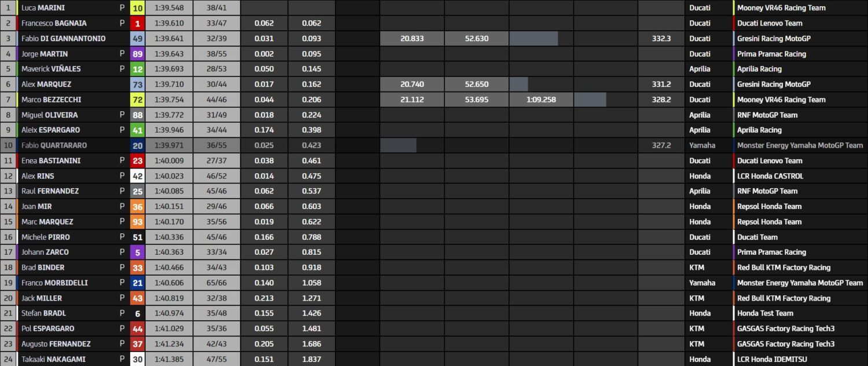This screenshot has height=366, width=868.
Task: Click Quartararo's sector one progress bar
Action: pyautogui.click(x=398, y=145)
